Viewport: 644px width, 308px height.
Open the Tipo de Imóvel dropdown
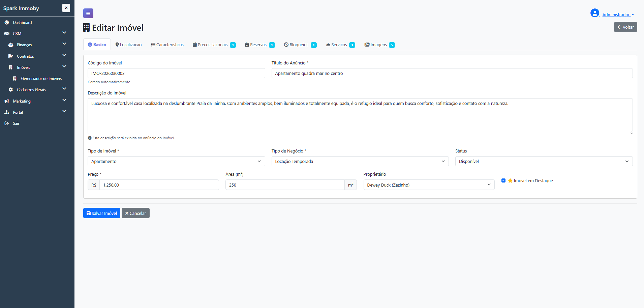[176, 161]
